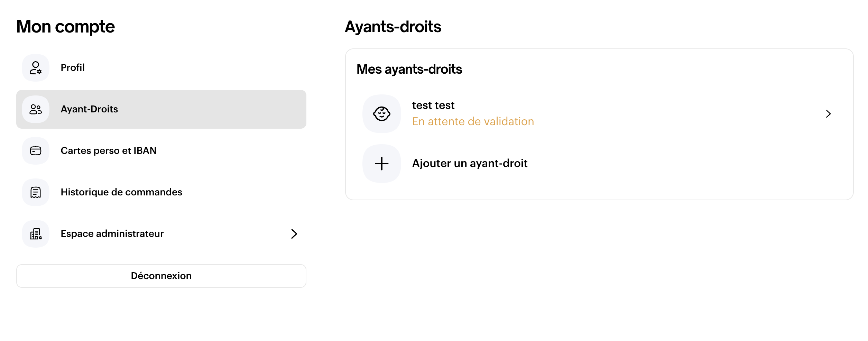Click the receipt icon for Historique
868x341 pixels.
click(x=36, y=192)
